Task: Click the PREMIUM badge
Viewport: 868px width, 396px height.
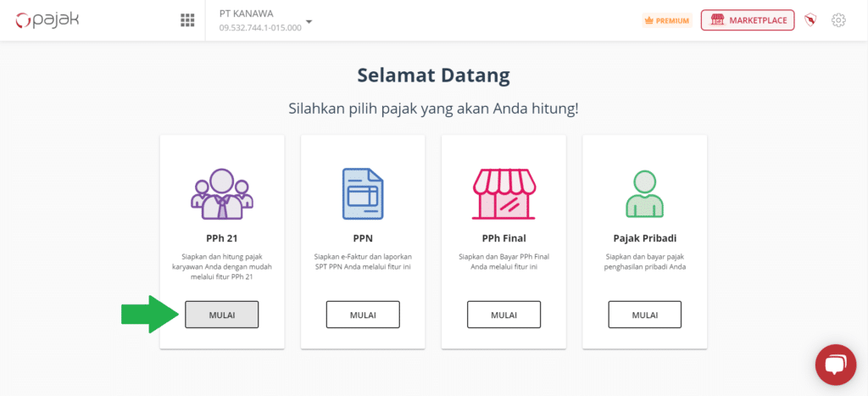Action: coord(667,20)
